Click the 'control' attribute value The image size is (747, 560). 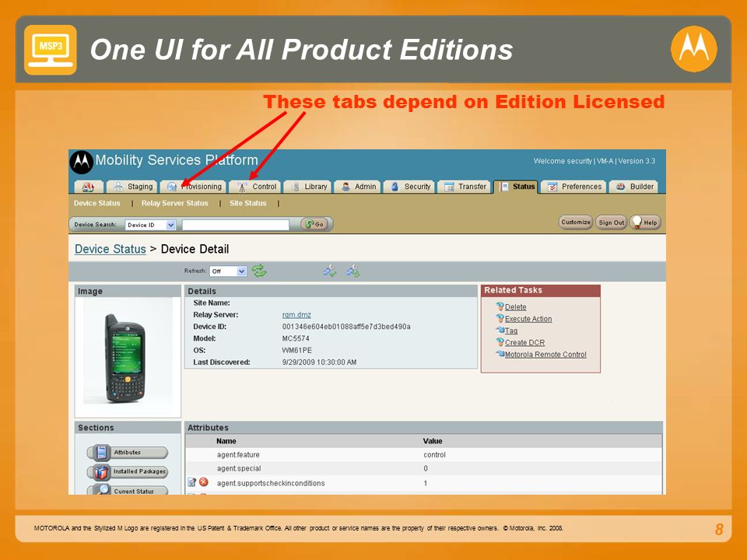[x=434, y=455]
